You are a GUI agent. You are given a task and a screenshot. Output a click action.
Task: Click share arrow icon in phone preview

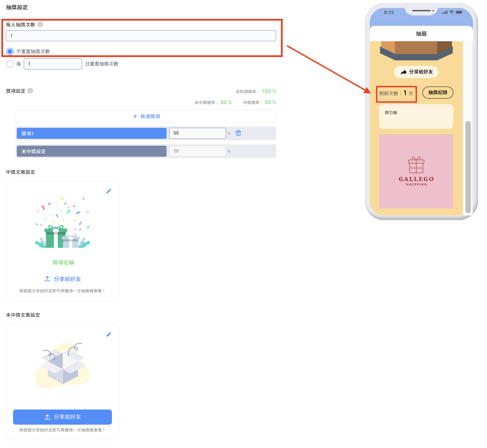tap(404, 72)
